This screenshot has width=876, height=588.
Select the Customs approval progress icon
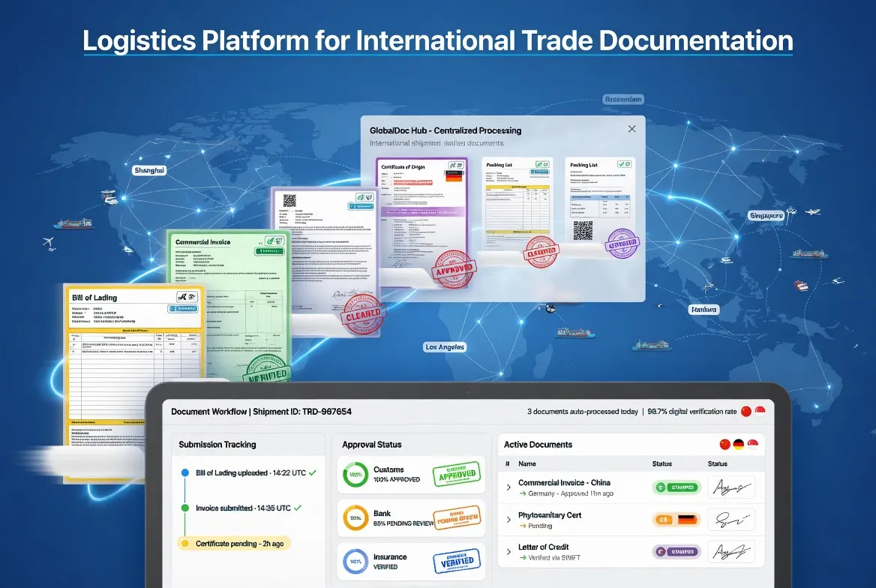click(x=355, y=473)
